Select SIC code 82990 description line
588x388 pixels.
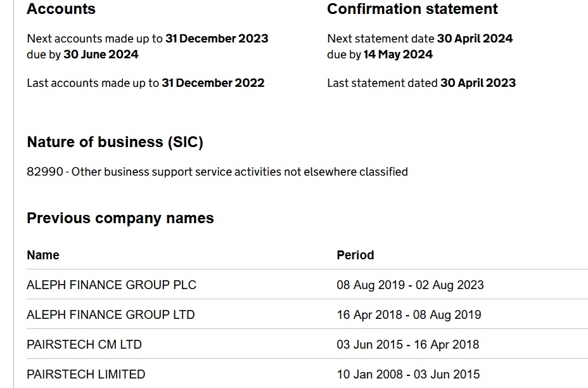click(x=217, y=172)
